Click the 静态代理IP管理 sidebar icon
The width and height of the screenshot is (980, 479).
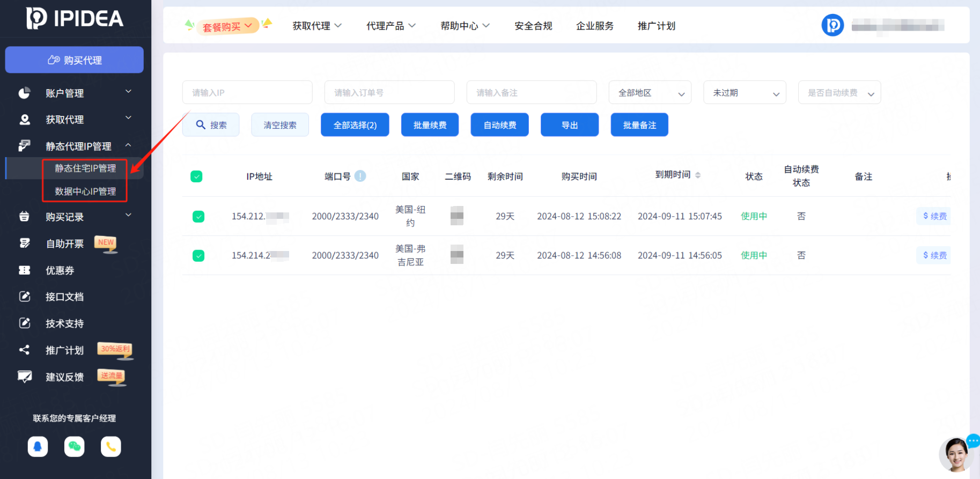[x=24, y=146]
